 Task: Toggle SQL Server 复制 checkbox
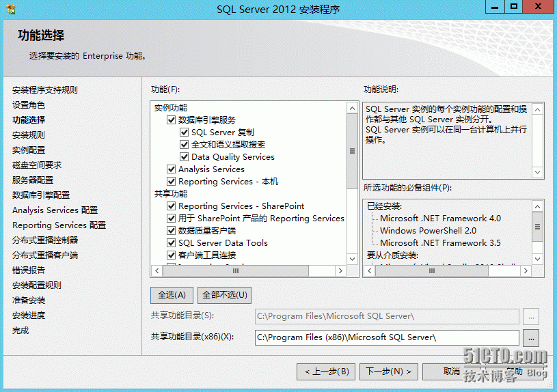184,132
